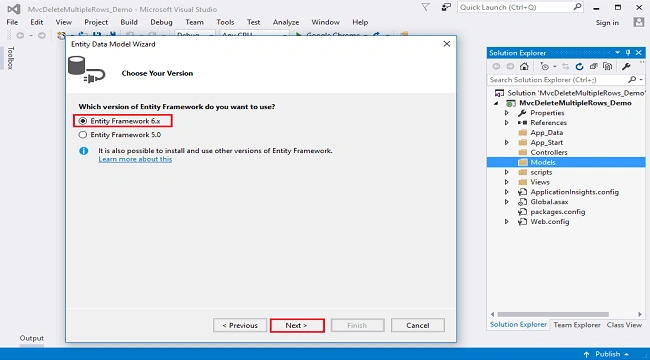
Task: Click the search magnifier in Solution Explorer
Action: pyautogui.click(x=632, y=79)
